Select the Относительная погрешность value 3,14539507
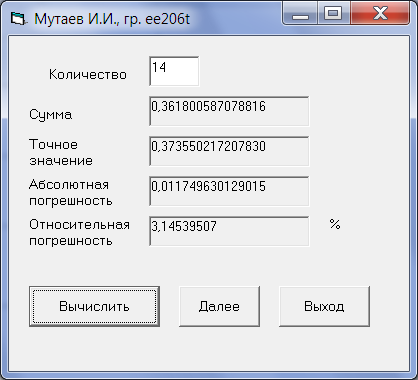The width and height of the screenshot is (418, 380). (x=229, y=231)
